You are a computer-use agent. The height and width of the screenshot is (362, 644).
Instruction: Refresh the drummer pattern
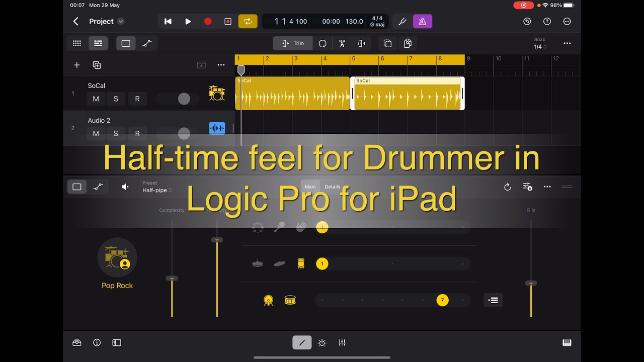[x=507, y=187]
